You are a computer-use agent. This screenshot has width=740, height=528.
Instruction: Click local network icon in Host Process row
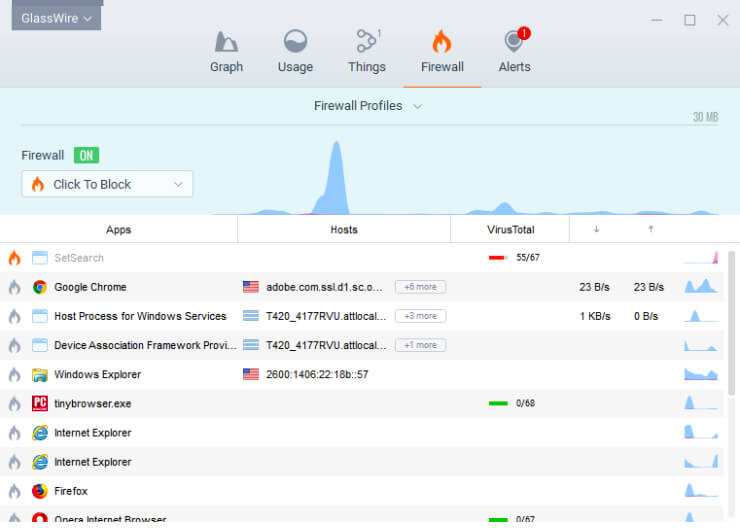pos(251,316)
